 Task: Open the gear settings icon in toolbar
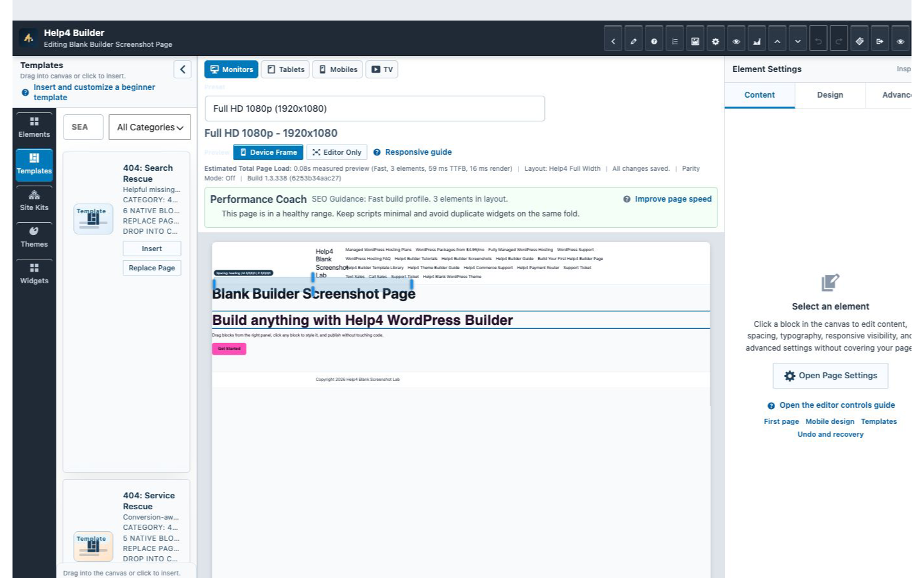(x=715, y=41)
